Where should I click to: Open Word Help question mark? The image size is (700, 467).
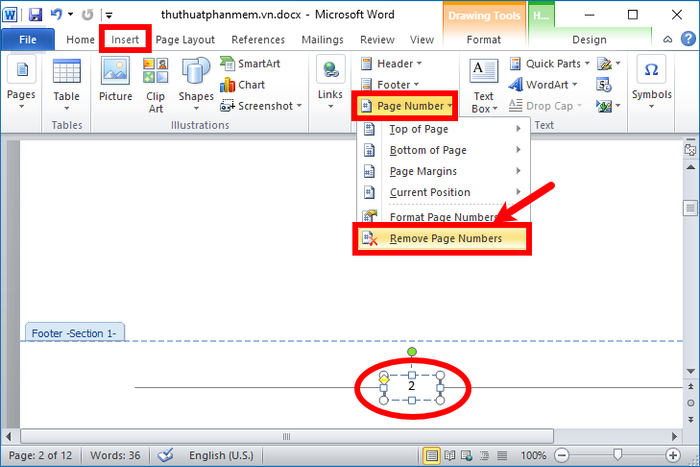click(688, 39)
